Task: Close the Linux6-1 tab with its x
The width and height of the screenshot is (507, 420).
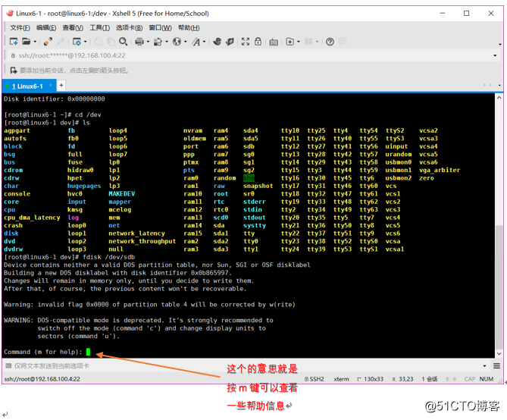Action: 51,86
